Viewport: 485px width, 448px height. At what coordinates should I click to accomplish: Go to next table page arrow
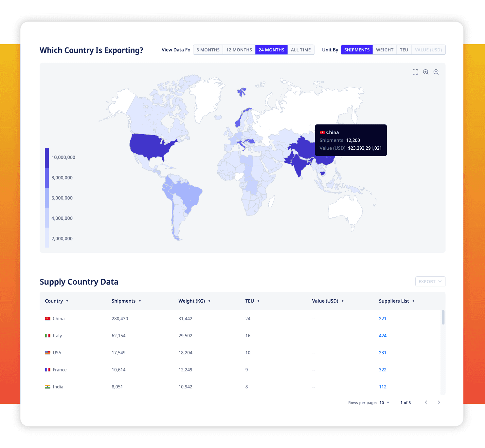[439, 402]
